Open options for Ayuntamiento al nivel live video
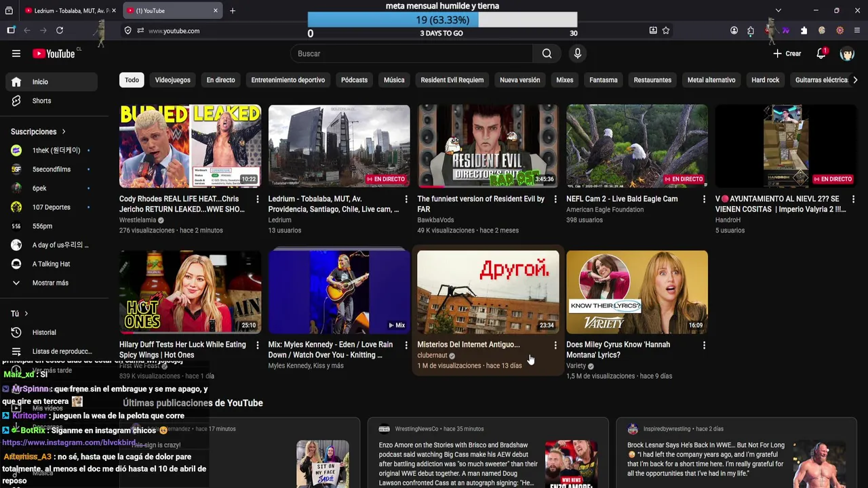Screen dimensions: 868x488 853,199
